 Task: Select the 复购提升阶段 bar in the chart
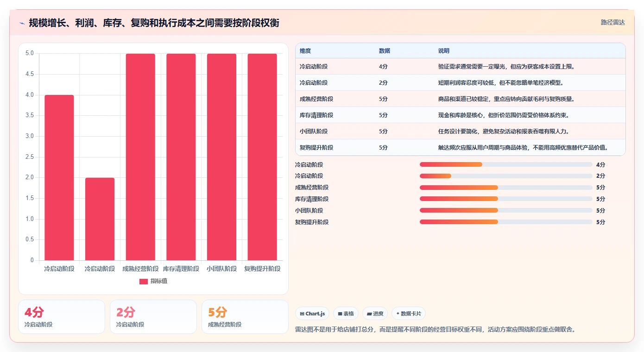click(262, 157)
